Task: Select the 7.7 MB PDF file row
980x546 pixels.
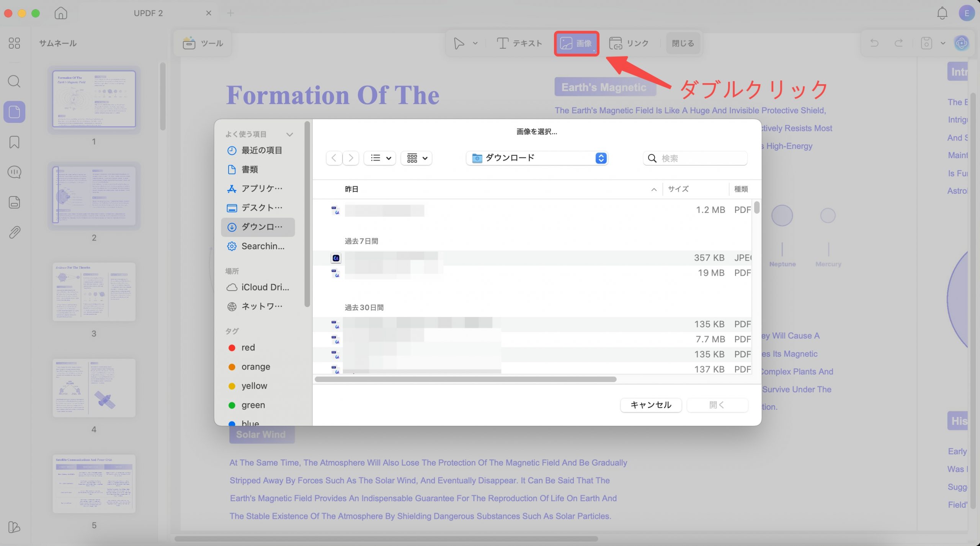Action: click(x=532, y=339)
